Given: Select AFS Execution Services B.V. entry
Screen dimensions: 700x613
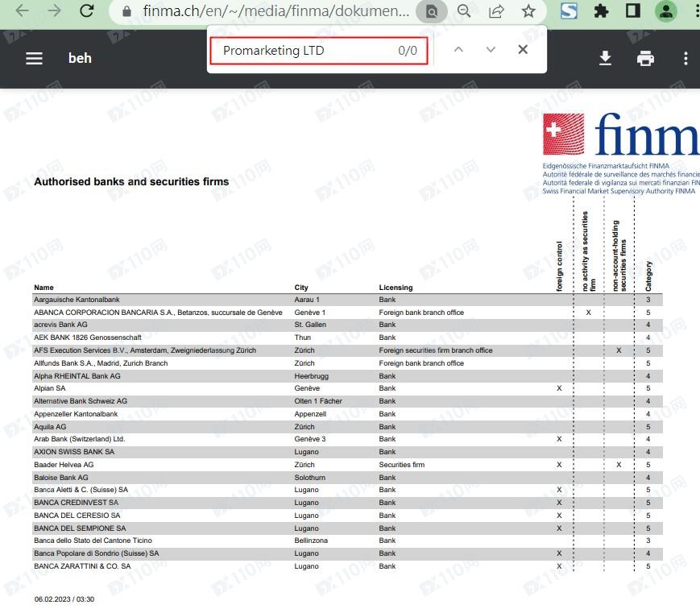Looking at the screenshot, I should [x=145, y=350].
